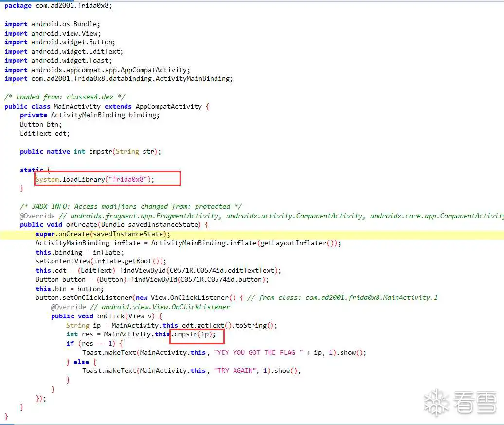
Task: Click the JADX INFO access modifiers comment
Action: point(131,206)
